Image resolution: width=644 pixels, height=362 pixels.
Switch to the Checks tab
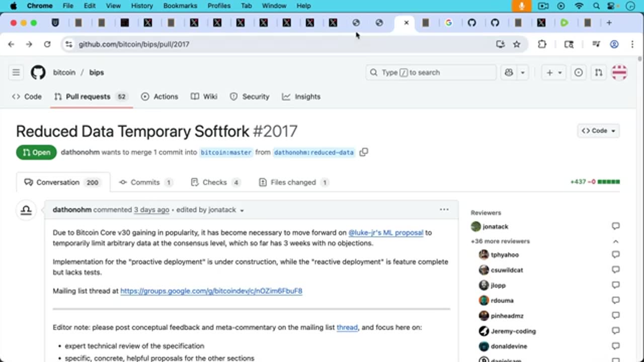point(215,183)
